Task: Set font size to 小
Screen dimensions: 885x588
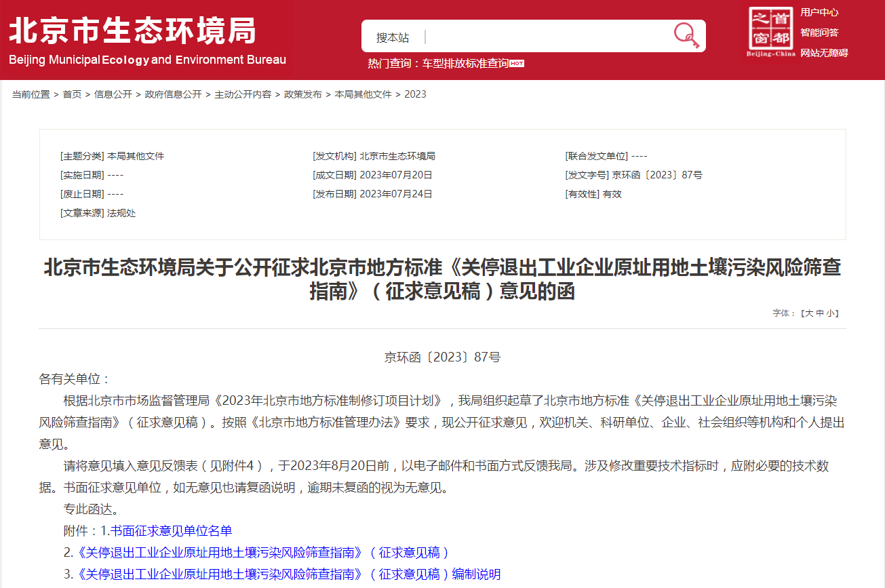Action: 831,313
